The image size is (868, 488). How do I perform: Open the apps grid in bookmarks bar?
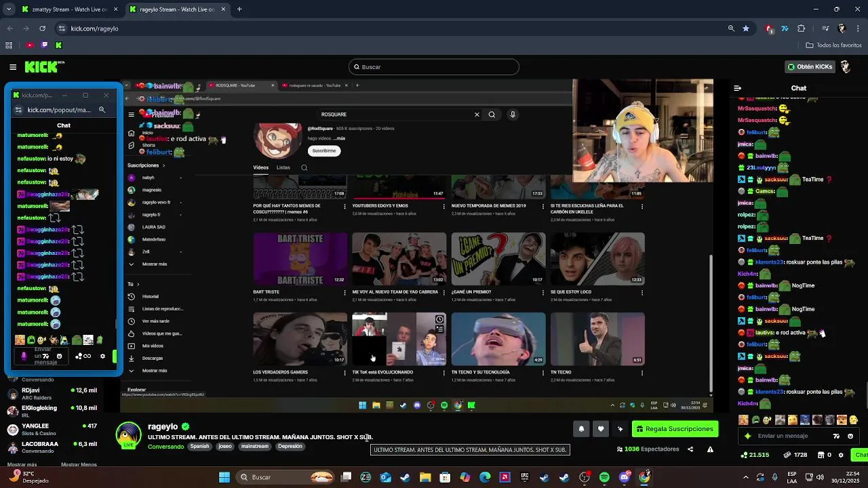(9, 45)
